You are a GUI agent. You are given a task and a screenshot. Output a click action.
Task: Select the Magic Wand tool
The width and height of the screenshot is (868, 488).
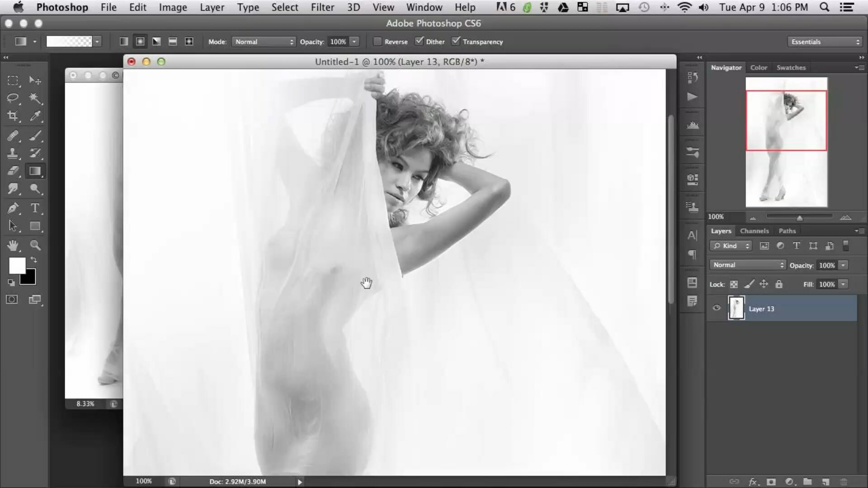(x=35, y=98)
